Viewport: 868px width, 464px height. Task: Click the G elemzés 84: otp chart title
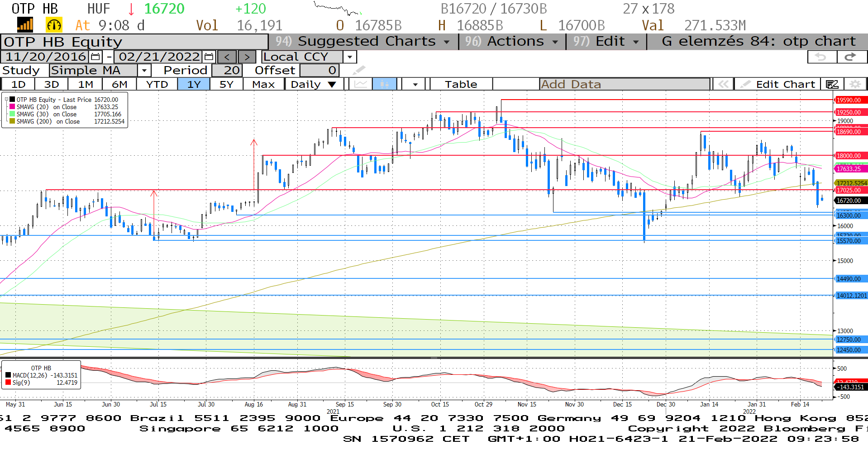(x=758, y=42)
